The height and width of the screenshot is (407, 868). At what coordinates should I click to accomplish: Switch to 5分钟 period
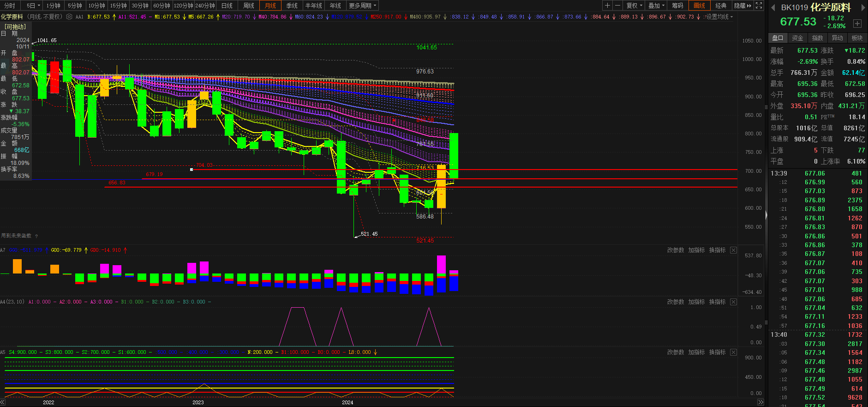coord(75,6)
